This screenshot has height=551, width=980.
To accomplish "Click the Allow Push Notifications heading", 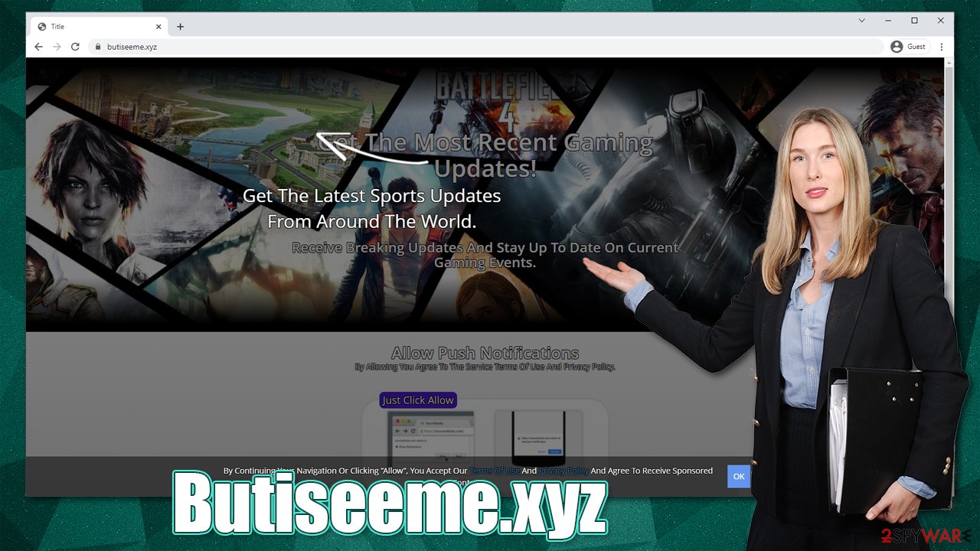I will 485,353.
